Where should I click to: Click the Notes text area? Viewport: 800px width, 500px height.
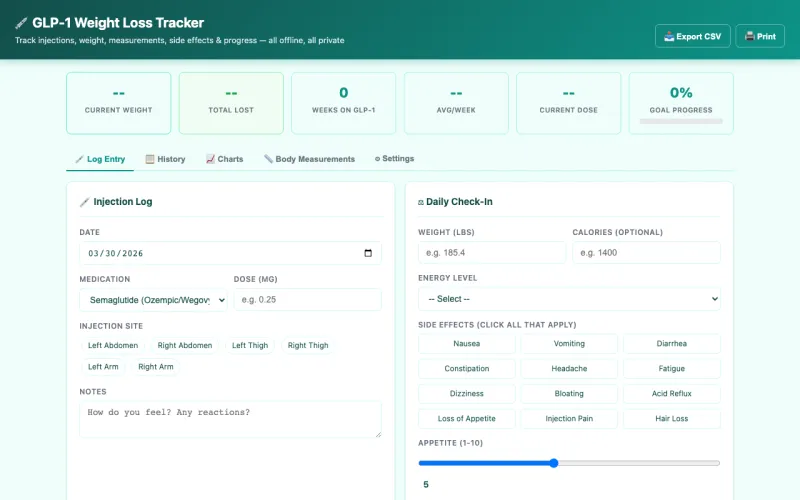pos(230,419)
